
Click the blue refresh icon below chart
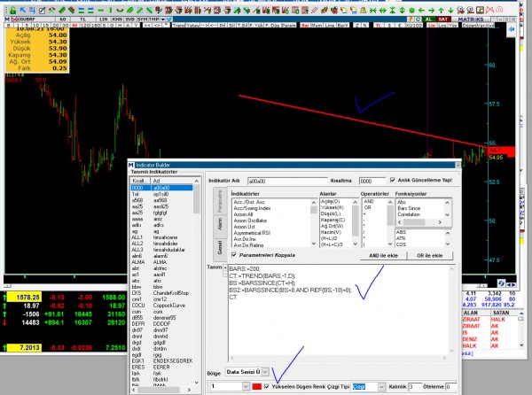coord(501,283)
